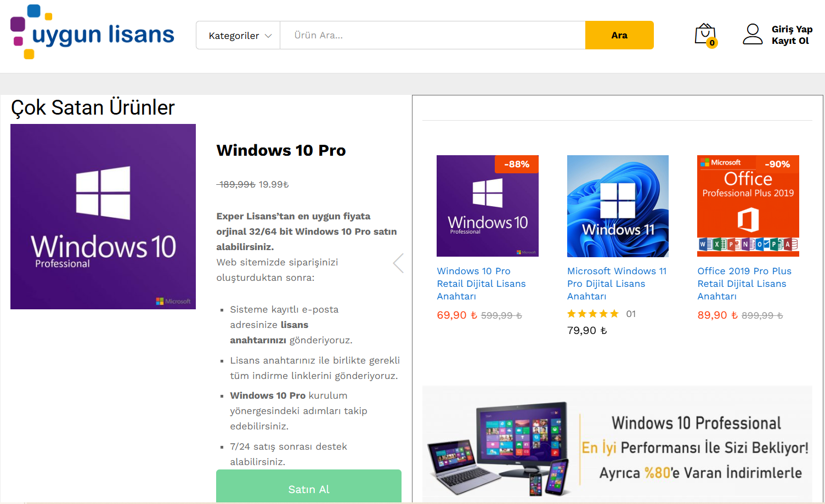Open the large Windows 10 Professional image
Viewport: 825px width, 504px height.
103,217
